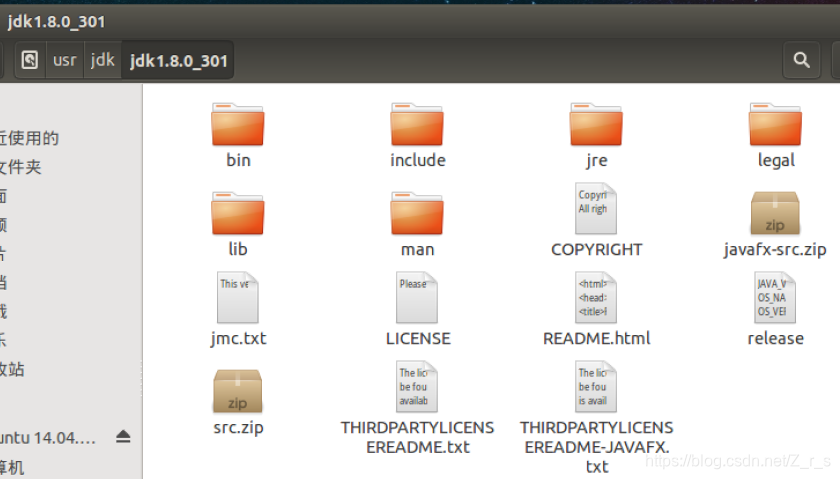Open the bin folder icon
The height and width of the screenshot is (479, 840).
(x=238, y=124)
